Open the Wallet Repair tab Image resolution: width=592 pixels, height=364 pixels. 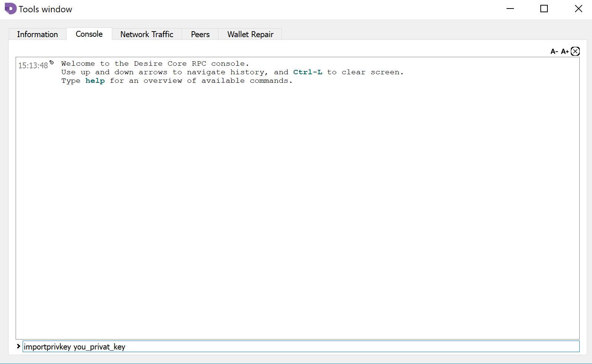[x=250, y=34]
